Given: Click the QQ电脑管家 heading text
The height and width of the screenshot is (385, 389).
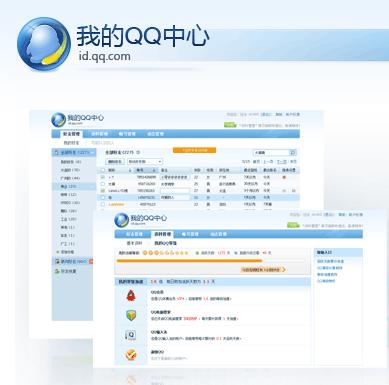Looking at the screenshot, I should [x=161, y=312].
